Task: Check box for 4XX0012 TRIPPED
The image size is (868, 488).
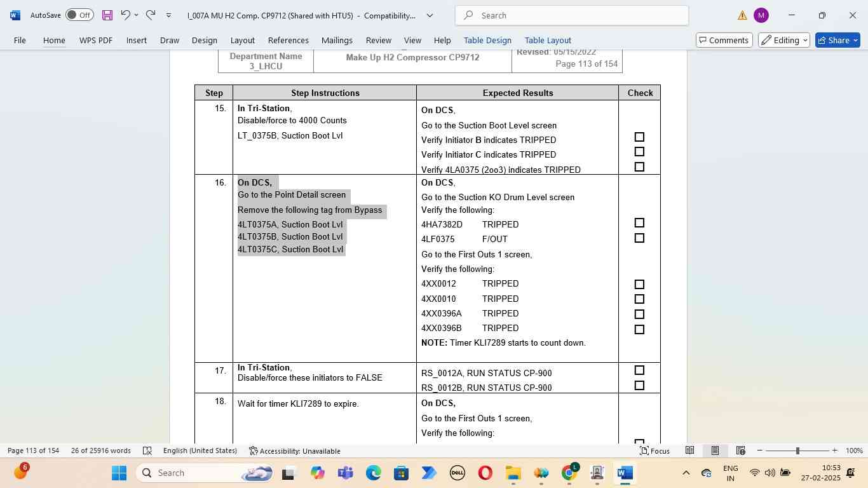Action: pyautogui.click(x=639, y=285)
